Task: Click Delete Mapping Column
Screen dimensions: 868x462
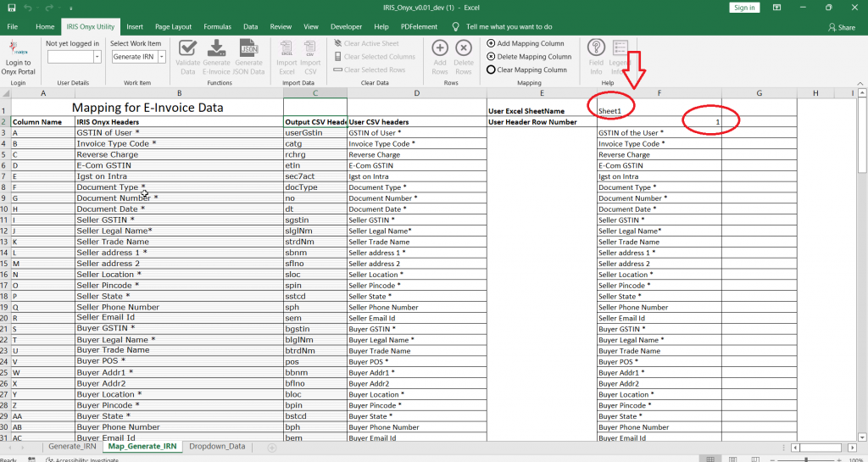Action: pyautogui.click(x=529, y=57)
